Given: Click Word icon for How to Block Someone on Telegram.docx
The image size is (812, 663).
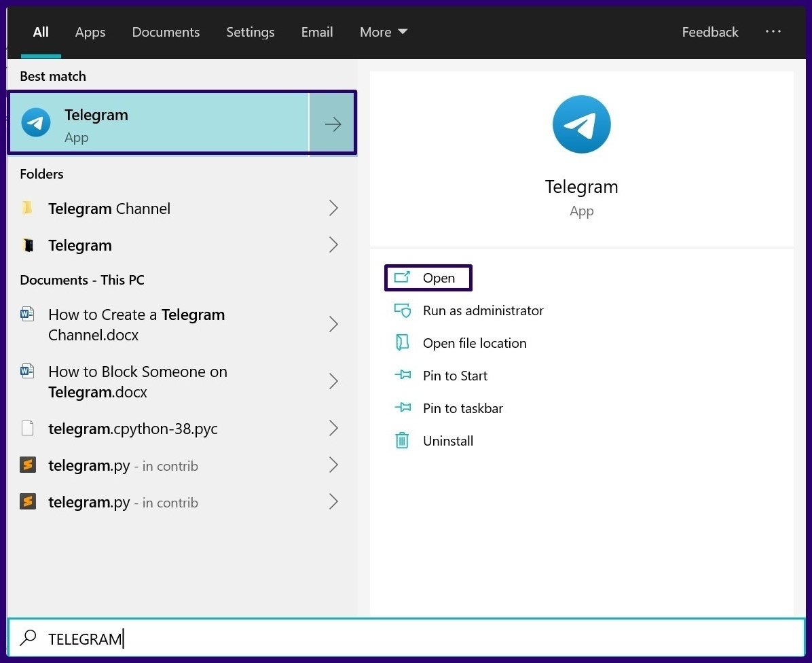Looking at the screenshot, I should pos(27,372).
